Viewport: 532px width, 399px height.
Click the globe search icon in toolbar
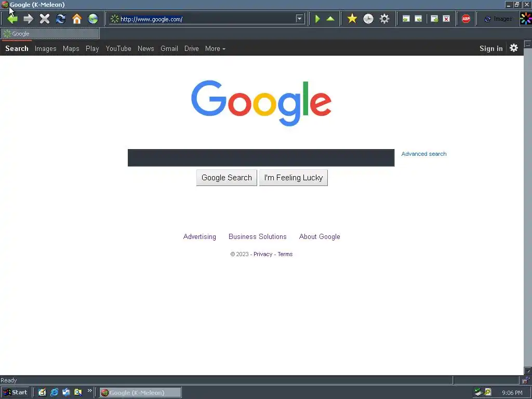[x=93, y=19]
